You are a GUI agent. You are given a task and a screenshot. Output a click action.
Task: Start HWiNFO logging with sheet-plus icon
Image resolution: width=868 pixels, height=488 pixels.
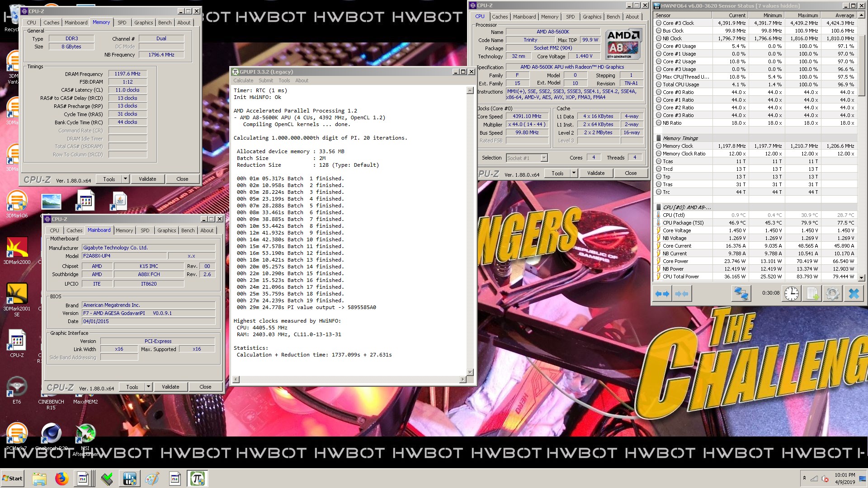[x=812, y=293]
